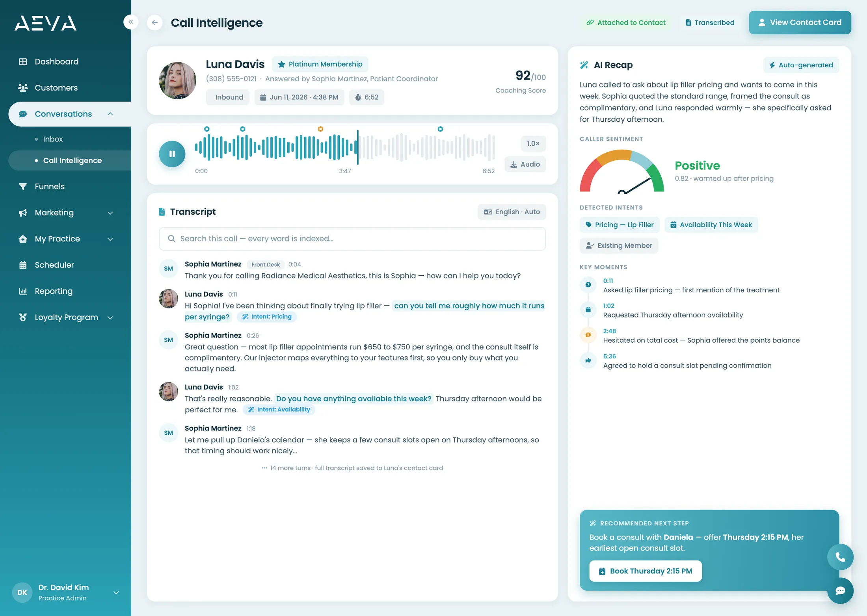Click the Attached to Contact badge
867x616 pixels.
click(626, 22)
